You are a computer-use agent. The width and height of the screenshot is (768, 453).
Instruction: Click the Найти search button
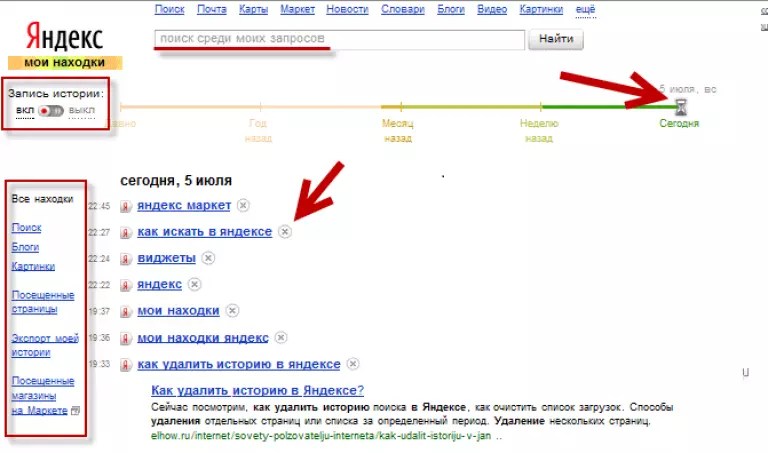coord(556,39)
